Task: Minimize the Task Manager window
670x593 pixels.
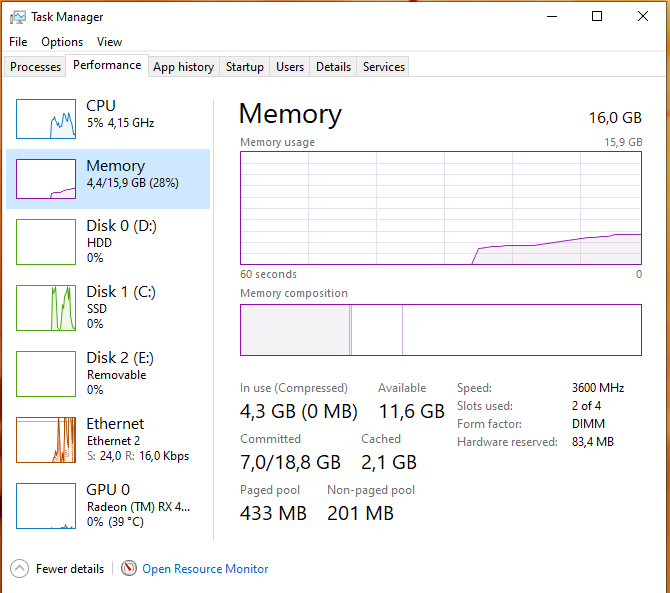Action: coord(552,17)
